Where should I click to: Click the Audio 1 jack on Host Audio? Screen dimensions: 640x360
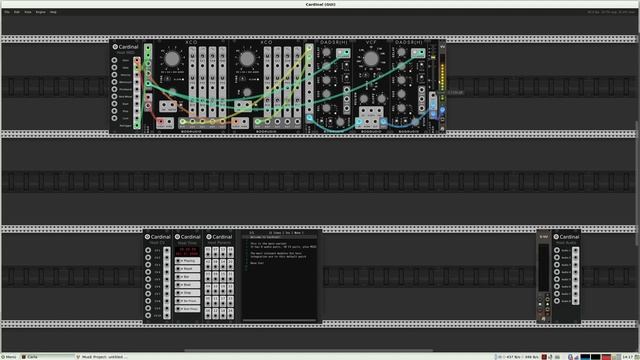coord(557,250)
